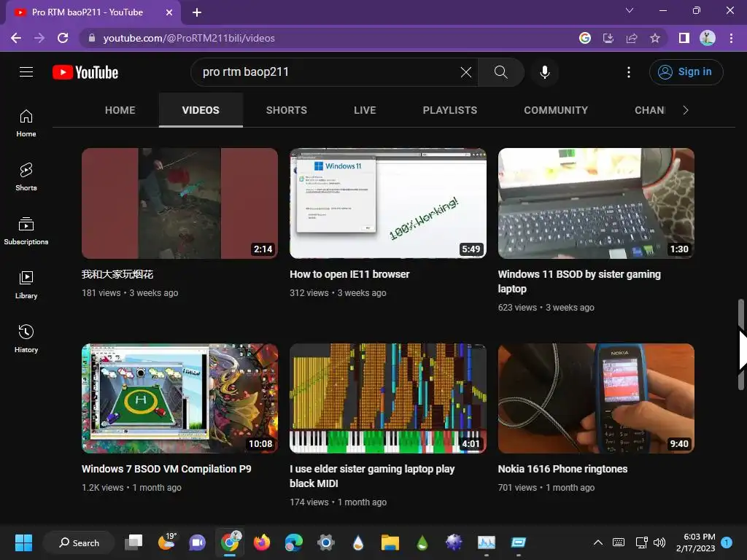Image resolution: width=747 pixels, height=560 pixels.
Task: Click the Sign in button
Action: (x=686, y=72)
